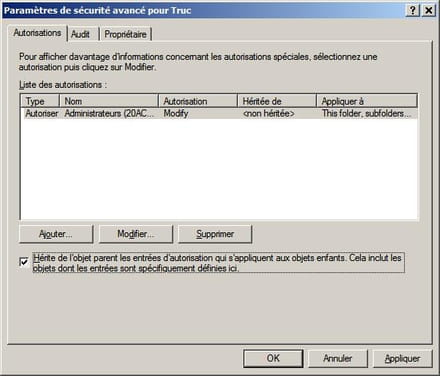Screen dimensions: 440x376
Task: Click the help question mark button
Action: pyautogui.click(x=412, y=10)
